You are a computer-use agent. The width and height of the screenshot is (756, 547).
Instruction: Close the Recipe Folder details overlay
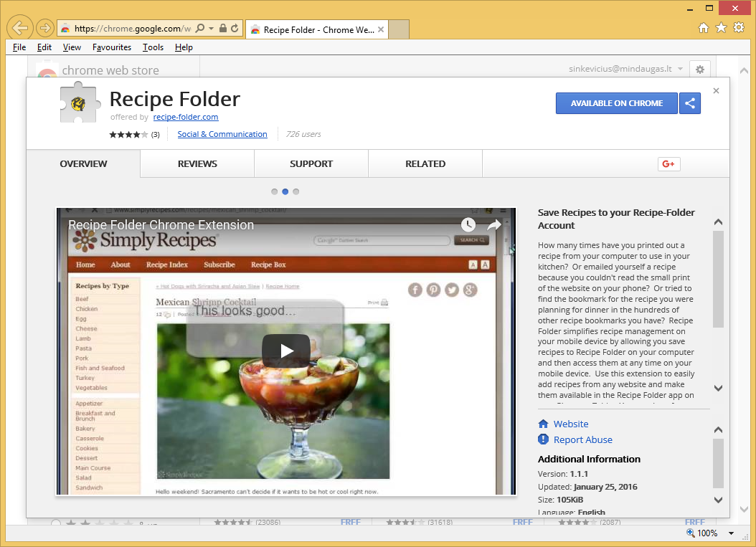pos(716,90)
